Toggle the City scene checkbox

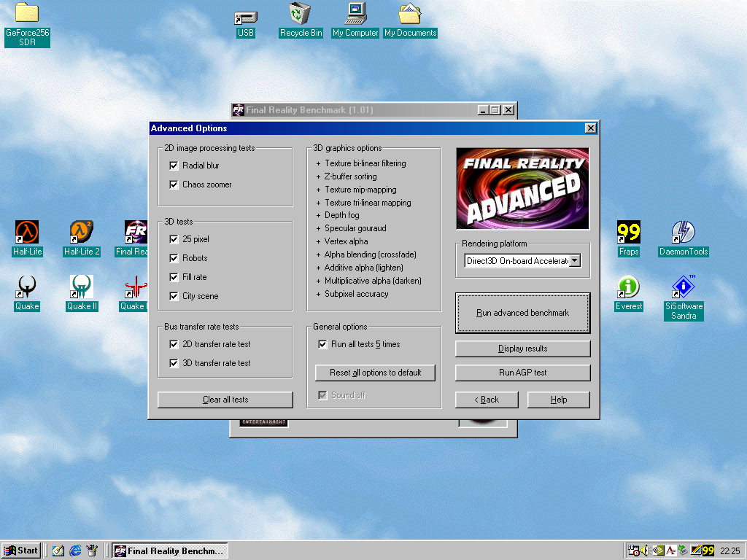(174, 297)
